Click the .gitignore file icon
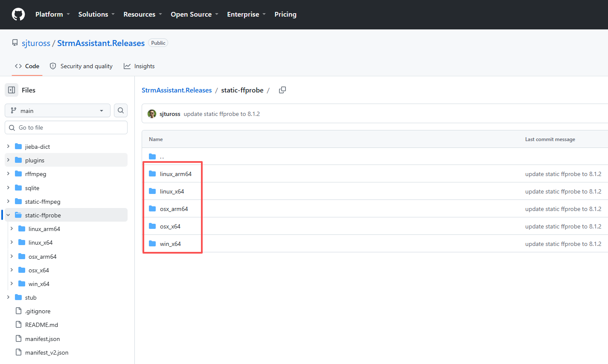Screen dimensions: 608x364 coord(18,311)
